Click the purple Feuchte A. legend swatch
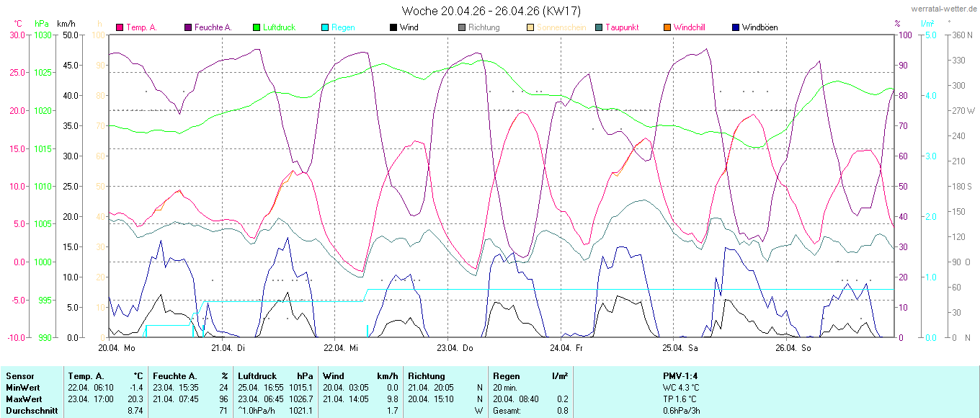 [x=189, y=28]
